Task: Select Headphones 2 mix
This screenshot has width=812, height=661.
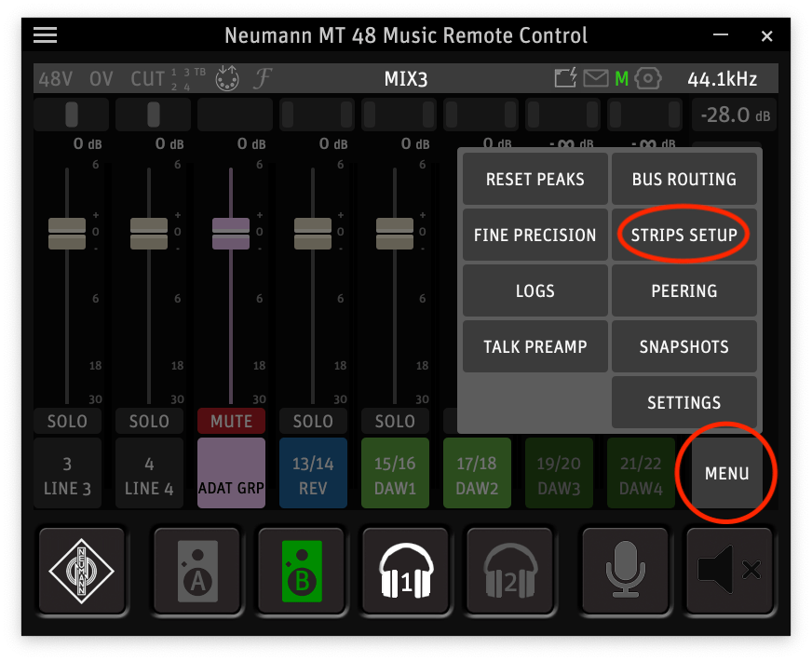Action: coord(510,570)
